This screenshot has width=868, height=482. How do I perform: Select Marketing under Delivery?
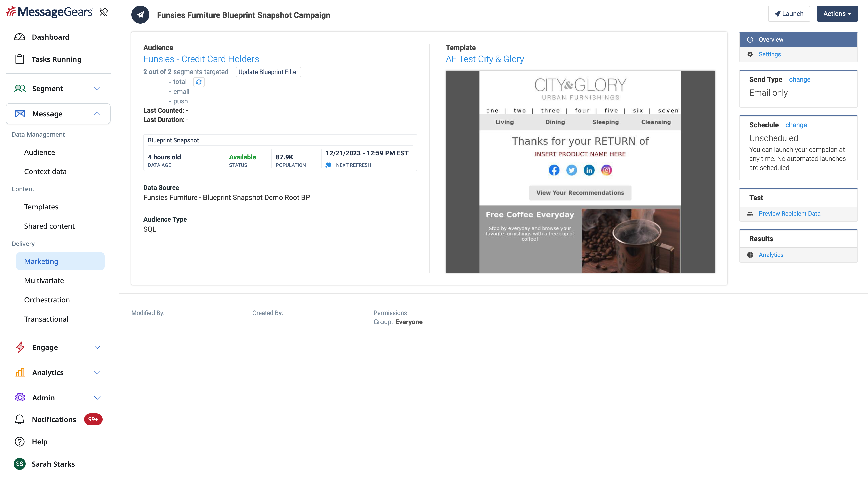[60, 261]
